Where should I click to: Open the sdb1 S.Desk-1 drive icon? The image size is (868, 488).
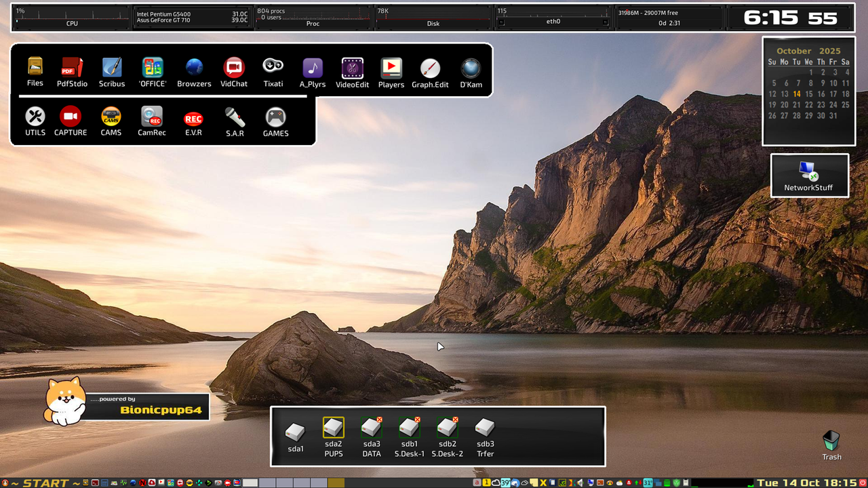[x=410, y=427]
